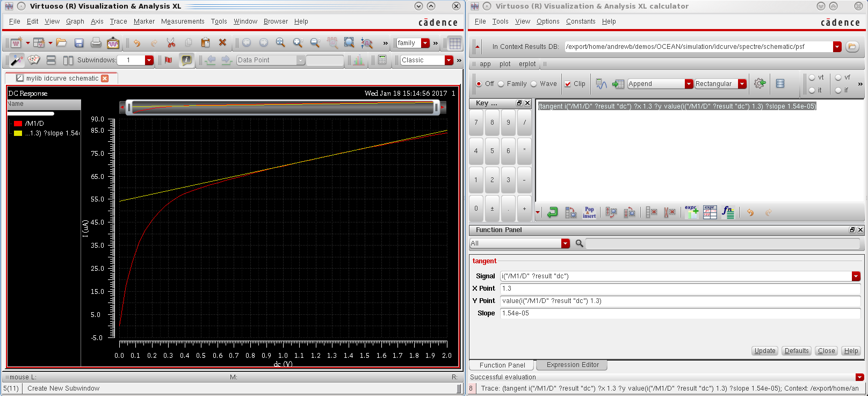Click the red flag marker icon
Image resolution: width=868 pixels, height=396 pixels.
(169, 60)
